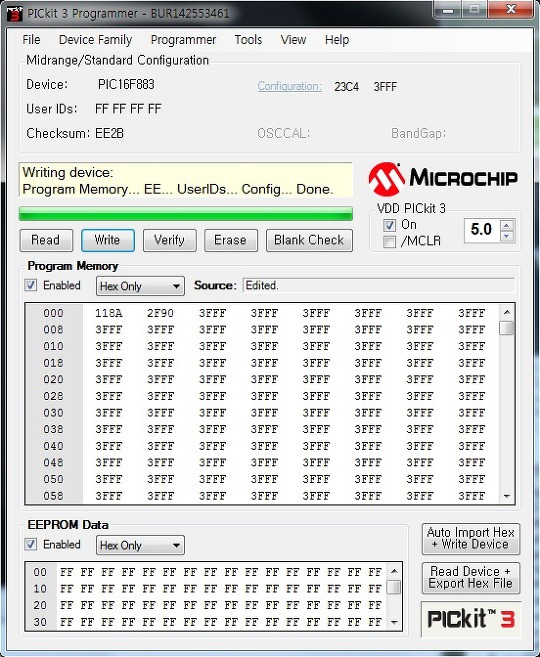Open EEPROM Data Hex Only dropdown
This screenshot has width=540, height=657.
pos(140,545)
